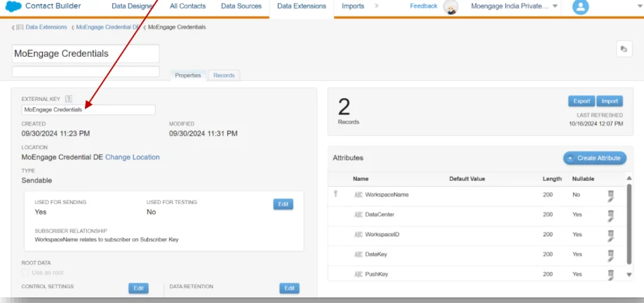Click the ABC text-type icon for PushKey

(x=358, y=274)
